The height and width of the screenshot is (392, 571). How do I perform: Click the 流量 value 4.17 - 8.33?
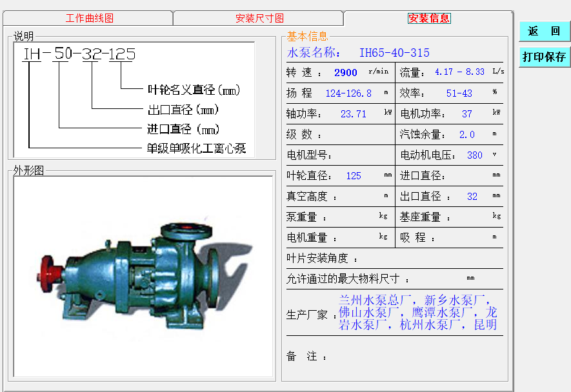(x=459, y=72)
